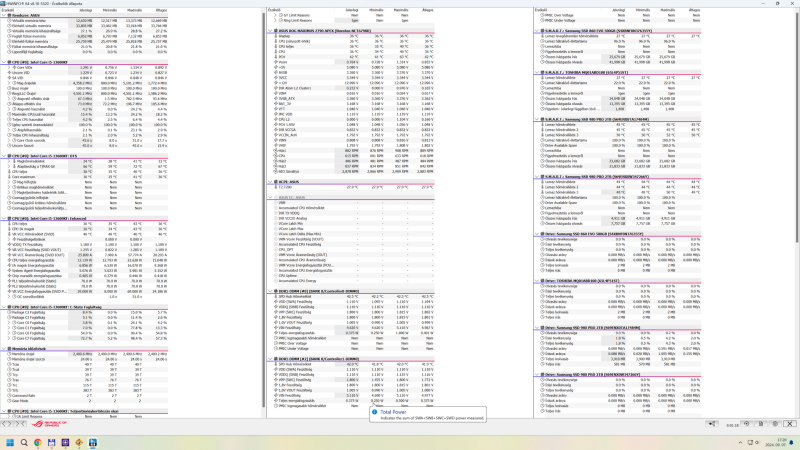Expand the 'Core Clock szorzók' row

(9, 140)
